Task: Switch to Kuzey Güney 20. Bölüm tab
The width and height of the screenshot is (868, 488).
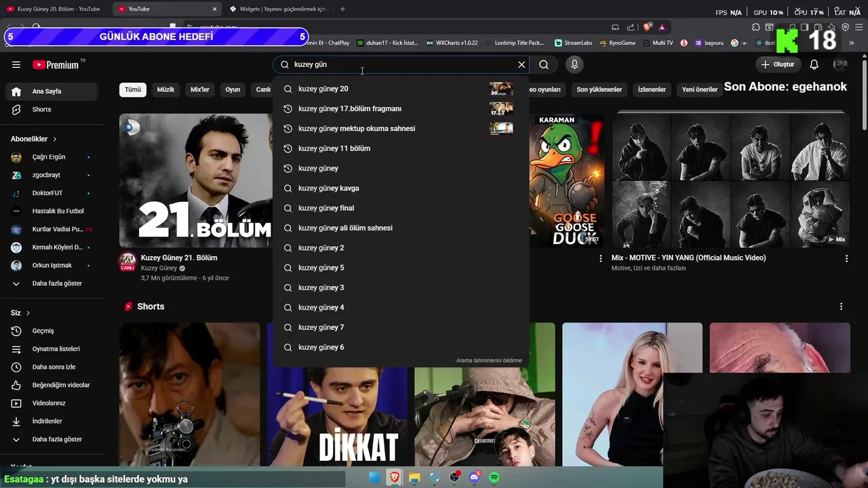Action: tap(54, 9)
